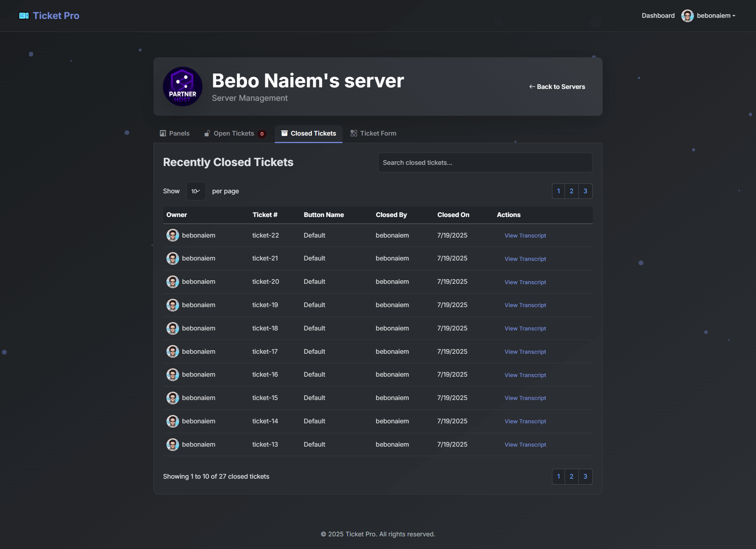Click the Ticket Pro logo icon
This screenshot has height=549, width=756.
(x=24, y=16)
